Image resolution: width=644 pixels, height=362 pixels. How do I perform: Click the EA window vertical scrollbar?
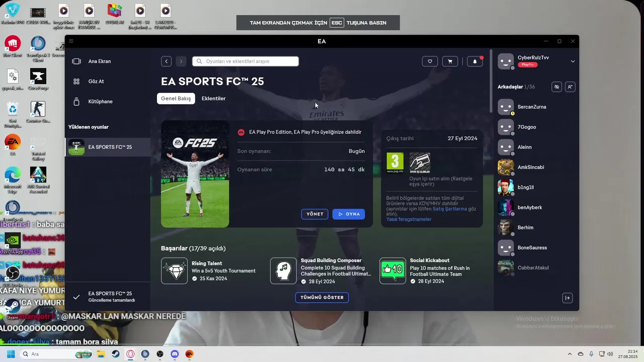[491, 80]
